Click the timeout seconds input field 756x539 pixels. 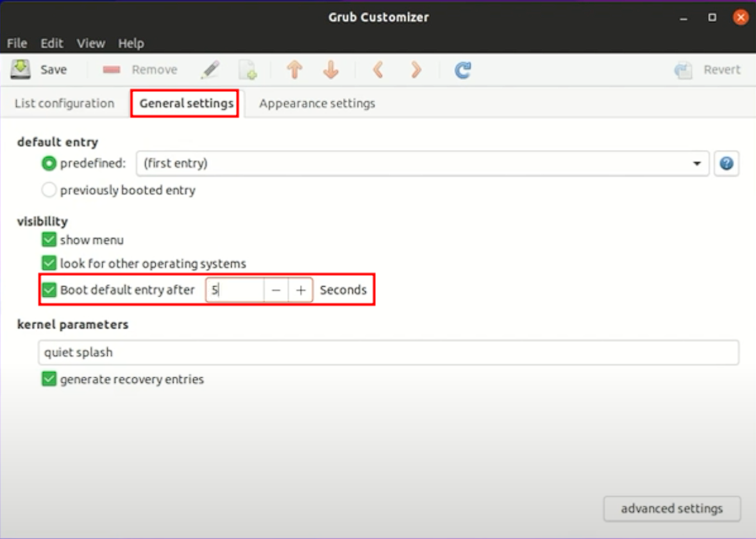[235, 290]
